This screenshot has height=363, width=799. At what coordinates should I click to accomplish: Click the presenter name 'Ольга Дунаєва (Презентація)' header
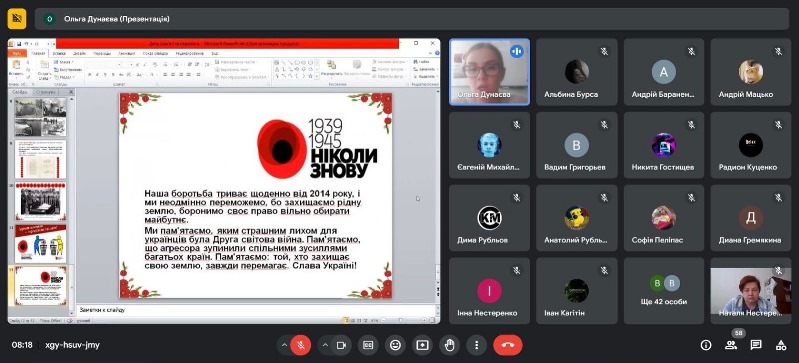click(117, 19)
